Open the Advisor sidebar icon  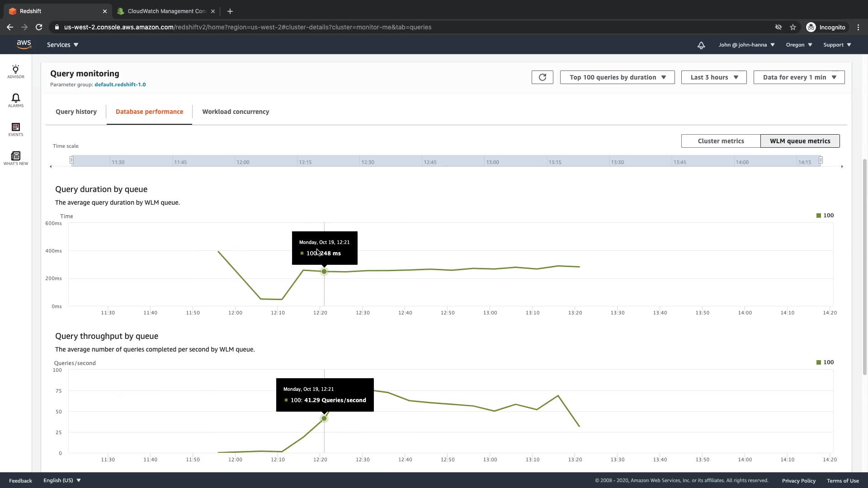(15, 71)
